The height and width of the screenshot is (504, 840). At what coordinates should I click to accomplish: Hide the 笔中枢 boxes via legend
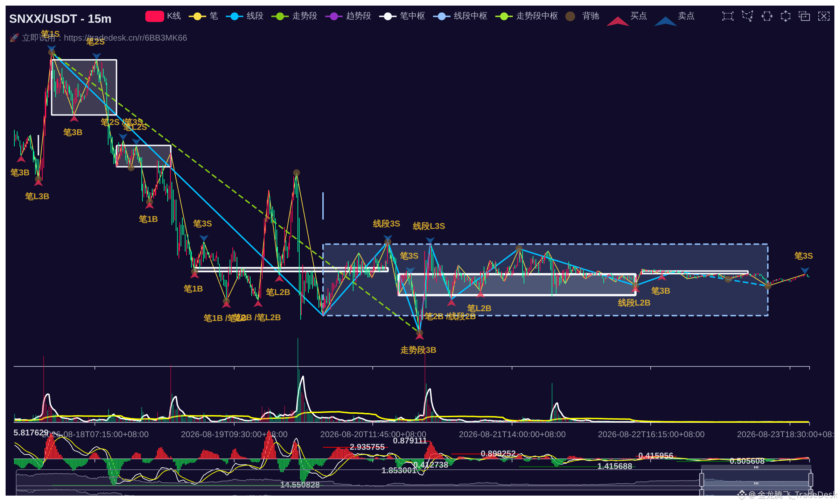[402, 16]
